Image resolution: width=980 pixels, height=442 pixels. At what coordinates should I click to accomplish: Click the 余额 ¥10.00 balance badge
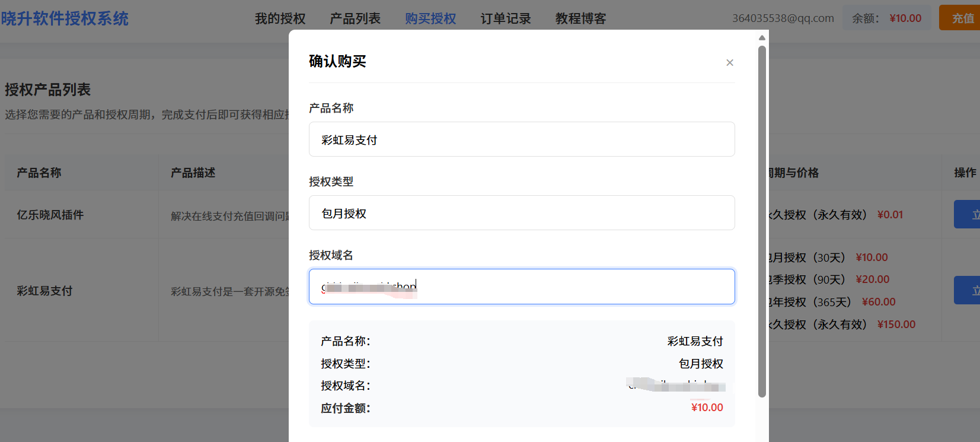[886, 18]
